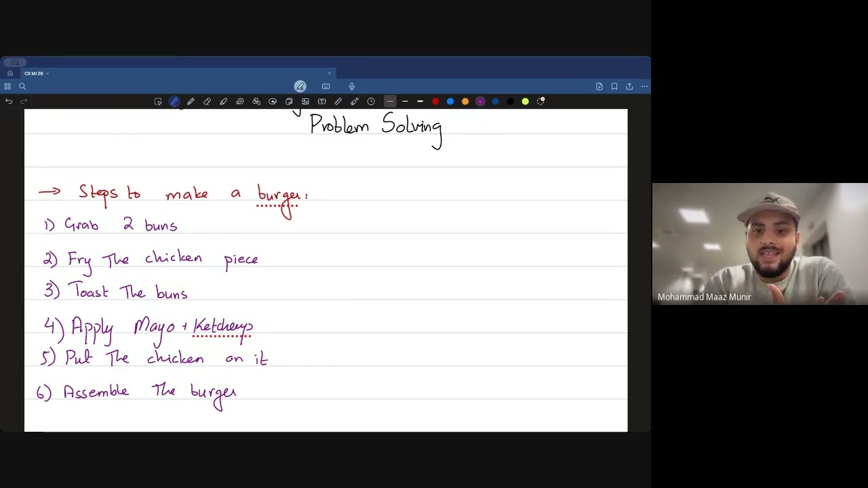The width and height of the screenshot is (868, 488).
Task: Choose the thin stroke width
Action: (390, 101)
